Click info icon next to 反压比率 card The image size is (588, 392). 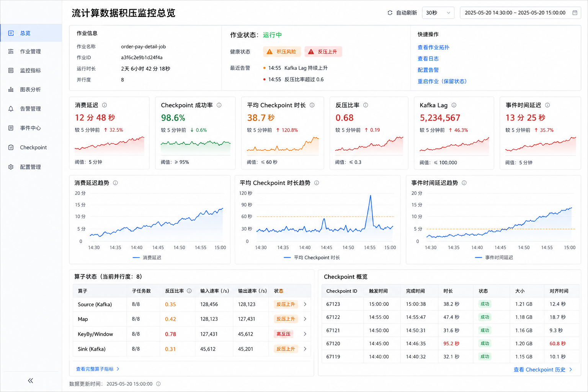tap(366, 105)
